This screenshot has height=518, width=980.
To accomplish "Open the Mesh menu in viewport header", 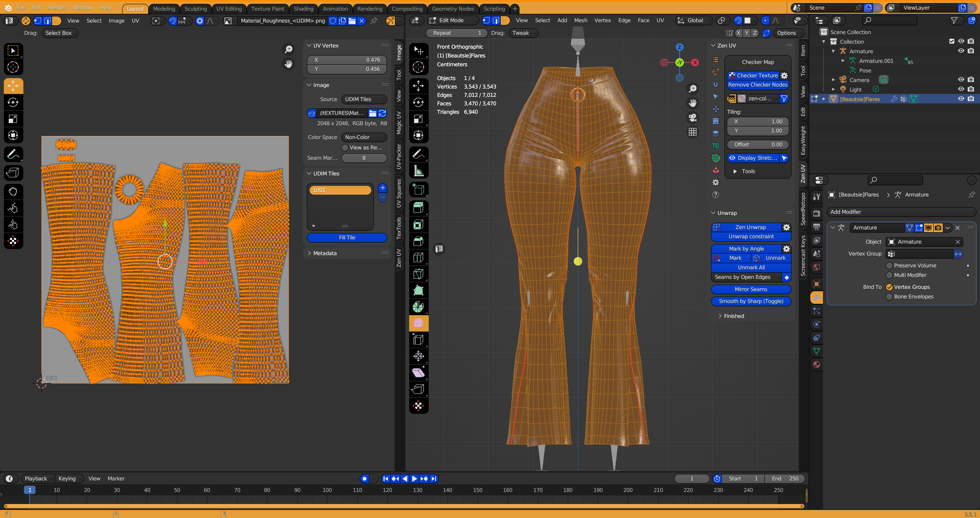I will 580,20.
